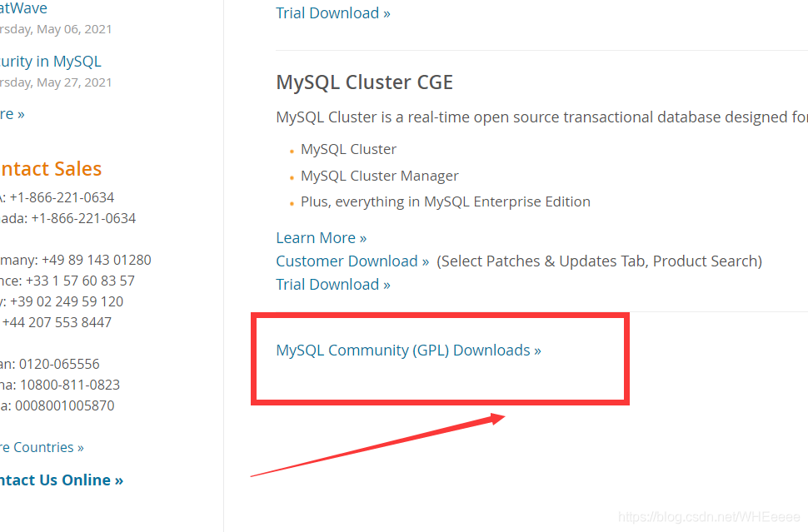This screenshot has height=532, width=808.
Task: Select phone number 0120-065556
Action: [59, 364]
